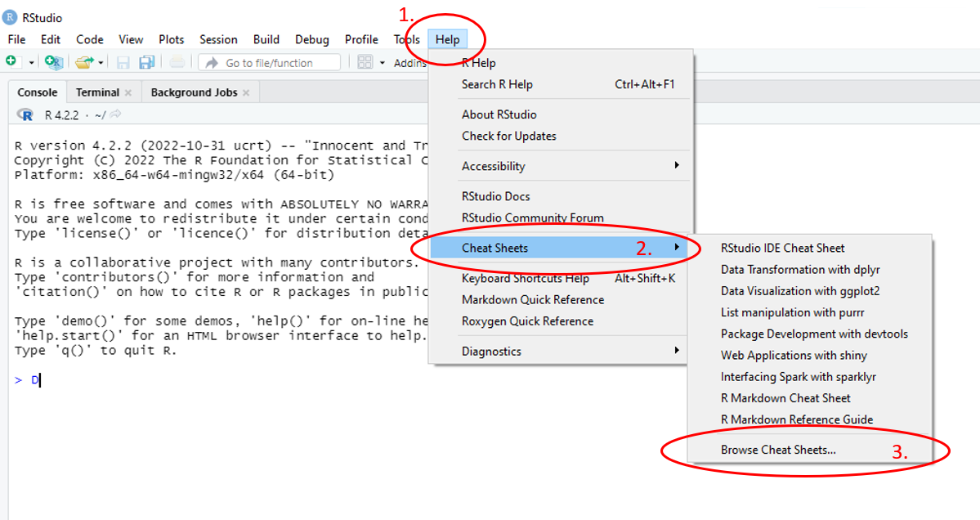Click the Help menu
The width and height of the screenshot is (980, 520).
pos(448,39)
